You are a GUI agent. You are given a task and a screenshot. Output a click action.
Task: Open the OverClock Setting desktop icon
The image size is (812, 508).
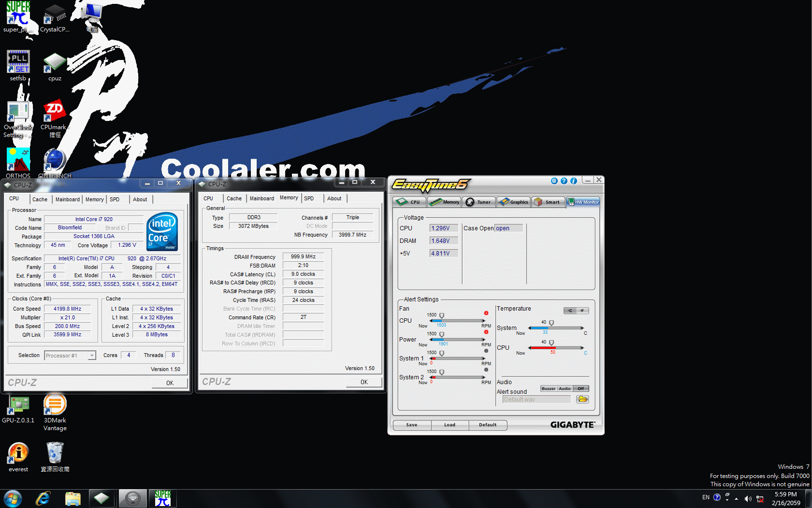tap(18, 119)
